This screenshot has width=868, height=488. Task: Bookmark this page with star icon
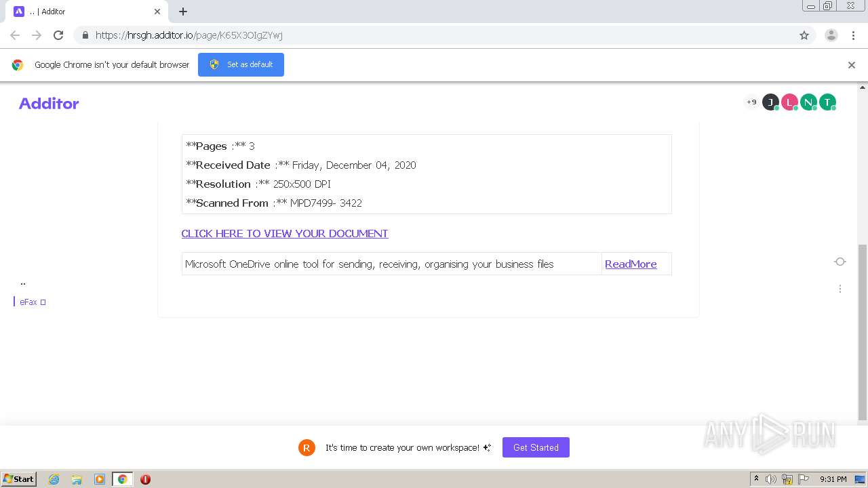pos(804,35)
